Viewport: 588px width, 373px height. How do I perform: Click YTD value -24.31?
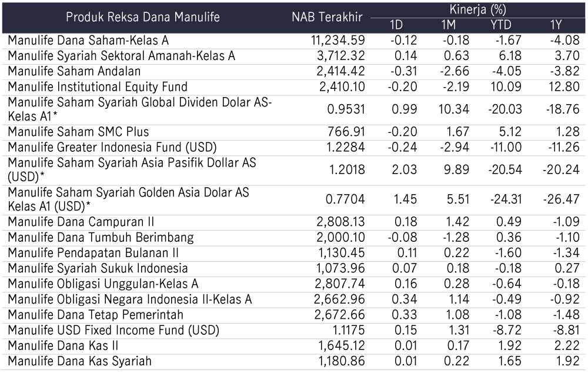(506, 199)
